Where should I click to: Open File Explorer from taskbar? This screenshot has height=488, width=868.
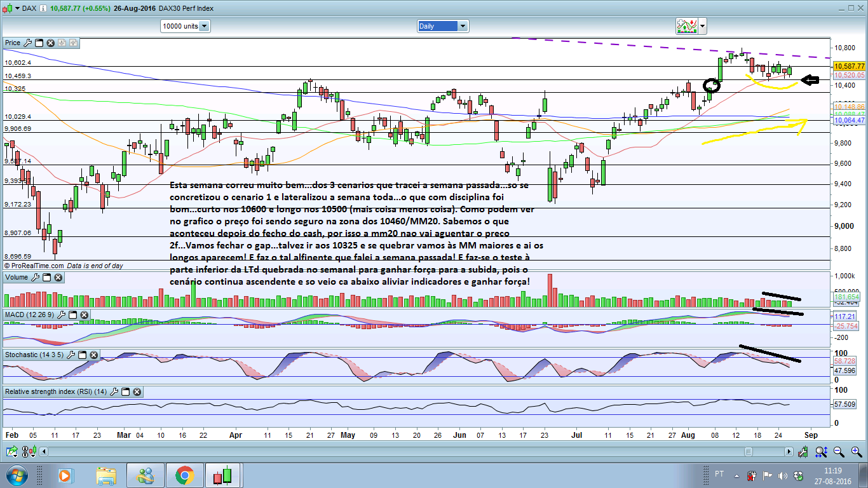[x=105, y=475]
